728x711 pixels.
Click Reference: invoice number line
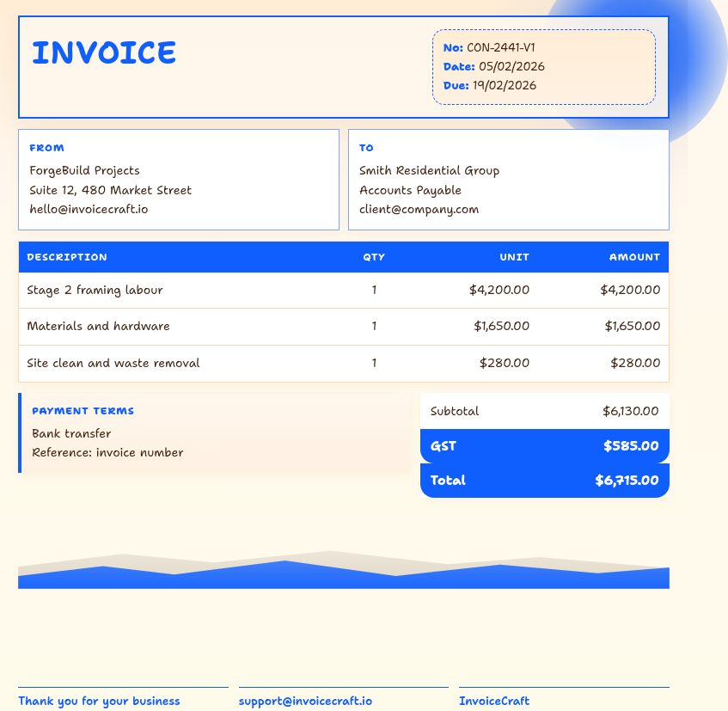pos(107,453)
